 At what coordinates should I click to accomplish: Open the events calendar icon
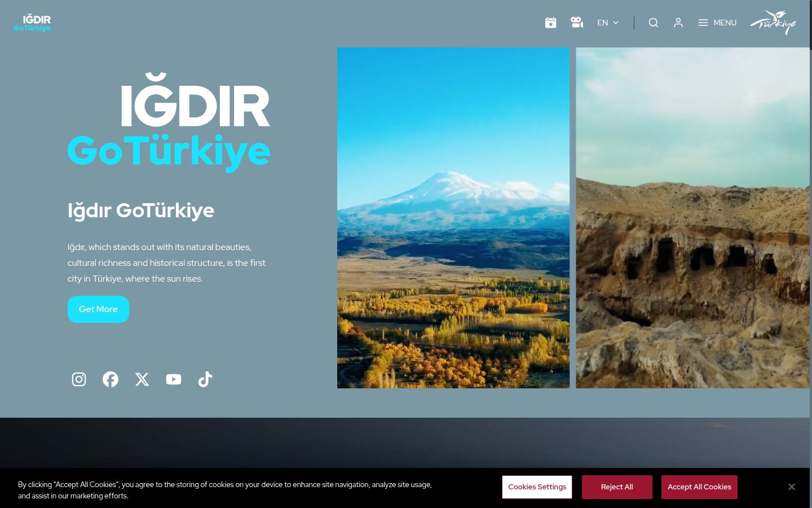pos(551,23)
